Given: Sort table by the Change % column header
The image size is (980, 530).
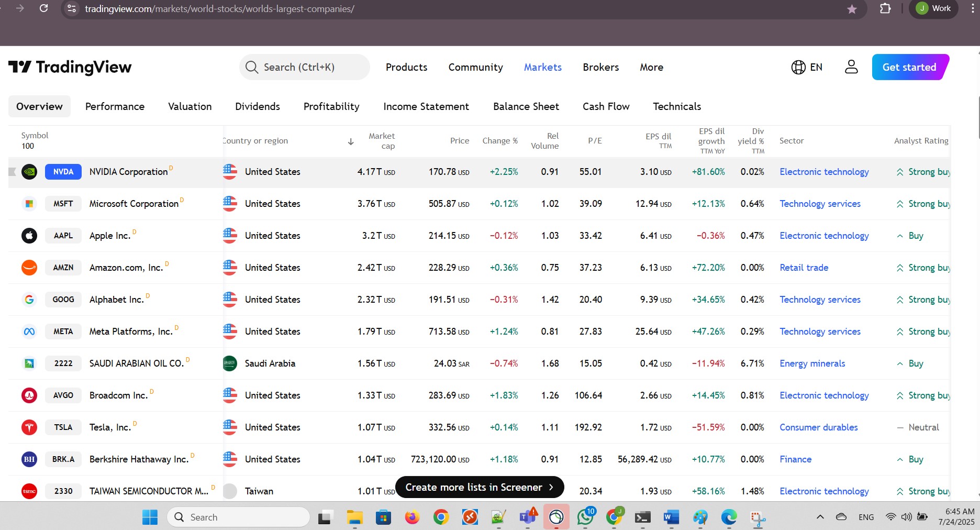Looking at the screenshot, I should point(500,141).
